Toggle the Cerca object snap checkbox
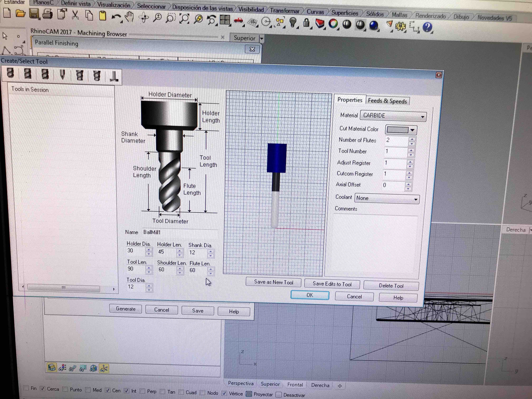This screenshot has width=532, height=399. (43, 388)
